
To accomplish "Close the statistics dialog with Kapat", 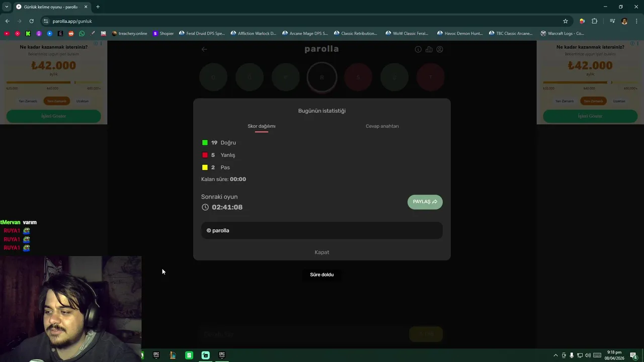I will (322, 252).
